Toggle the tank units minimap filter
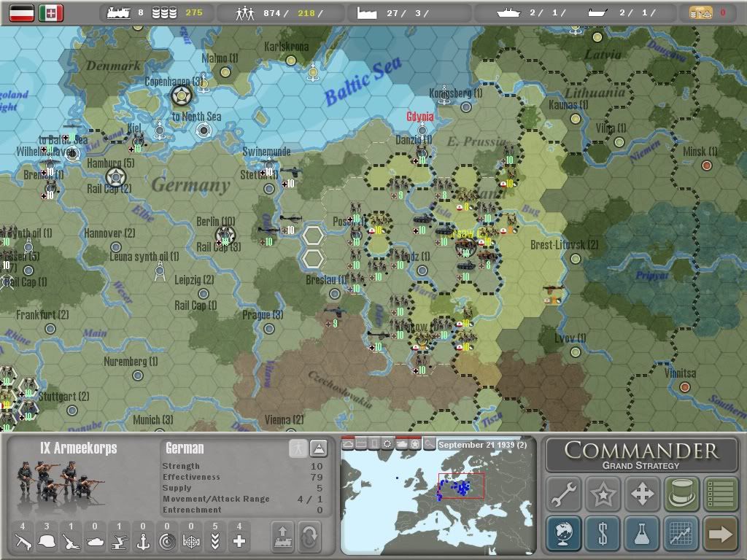The height and width of the screenshot is (560, 747). coord(402,444)
